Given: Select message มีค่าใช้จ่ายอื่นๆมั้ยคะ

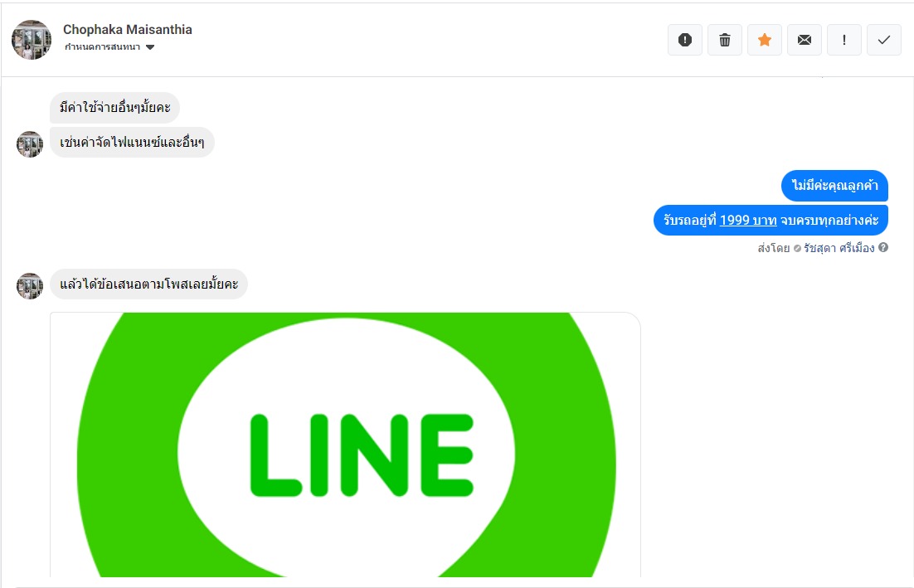Looking at the screenshot, I should click(x=114, y=108).
